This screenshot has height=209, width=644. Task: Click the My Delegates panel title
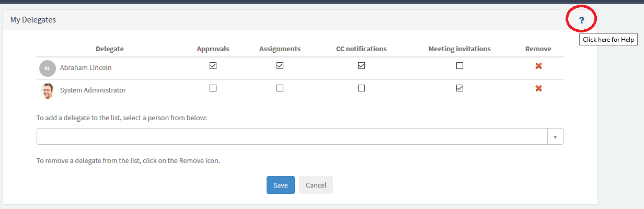coord(33,20)
